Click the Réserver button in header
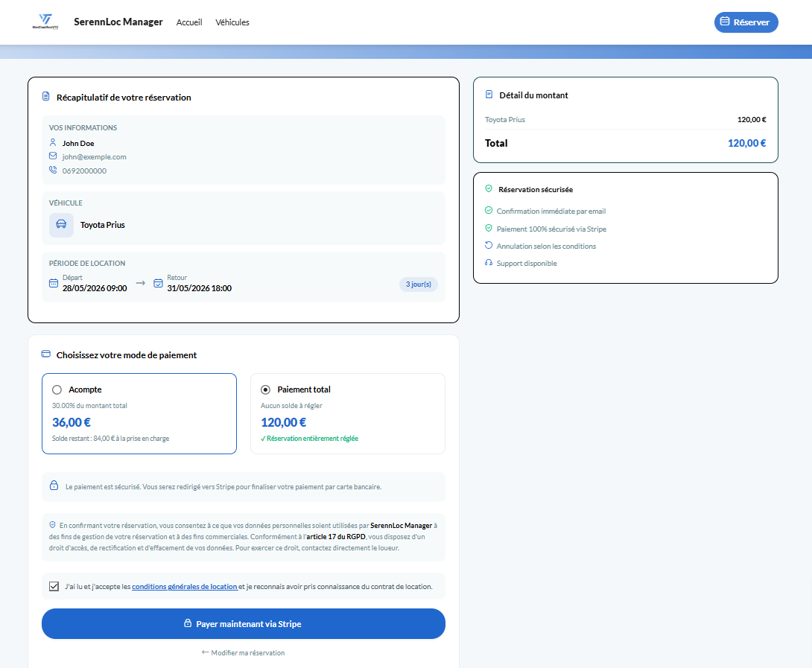The height and width of the screenshot is (668, 812). (x=746, y=22)
